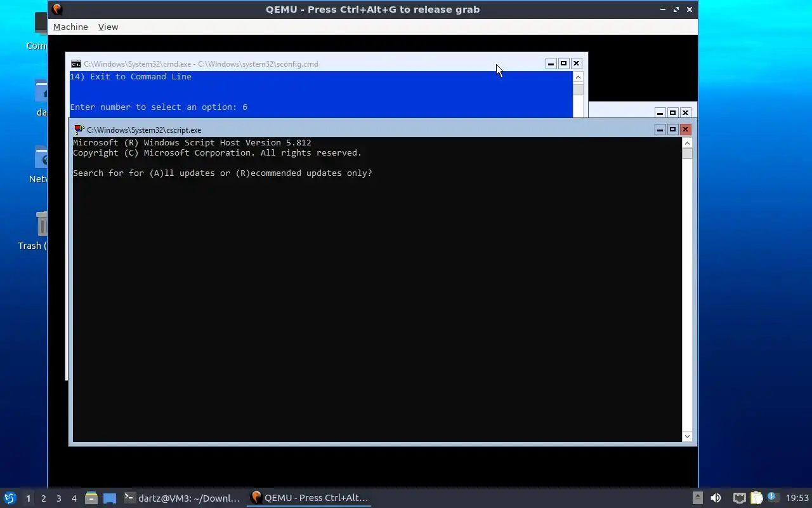The width and height of the screenshot is (812, 508).
Task: Open the network connection tray icon
Action: click(739, 498)
